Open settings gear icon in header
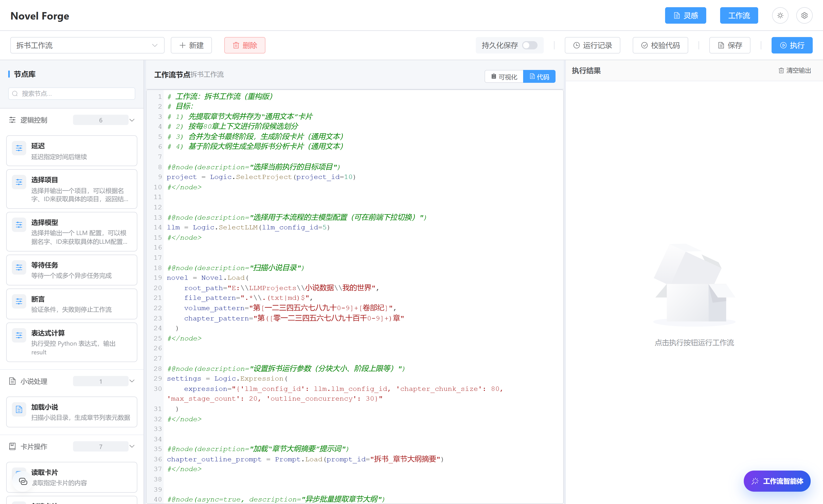The width and height of the screenshot is (823, 504). (804, 16)
